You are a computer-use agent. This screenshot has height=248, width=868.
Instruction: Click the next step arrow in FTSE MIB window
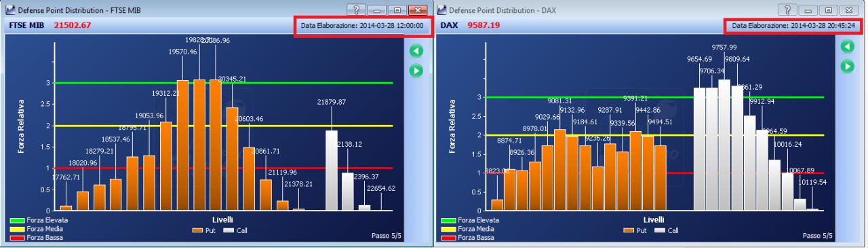[x=416, y=69]
